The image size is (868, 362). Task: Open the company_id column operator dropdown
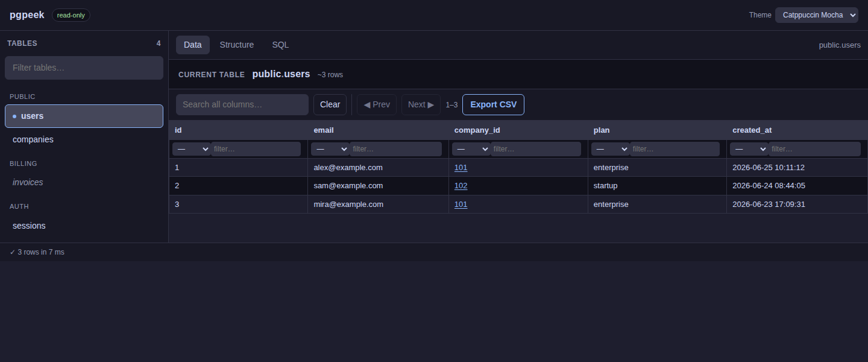point(471,149)
